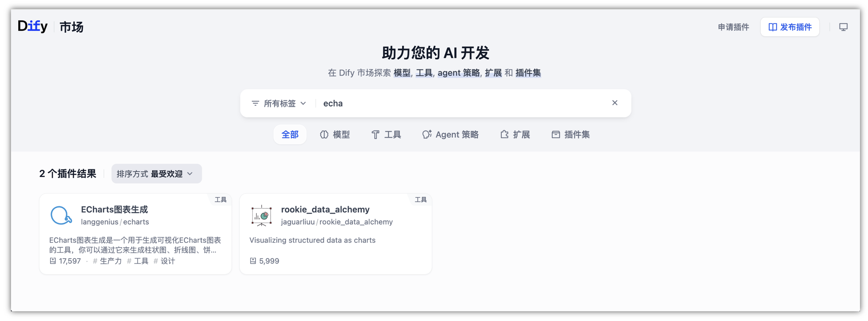The width and height of the screenshot is (868, 321).
Task: Switch to the 插件集 tab
Action: click(571, 135)
